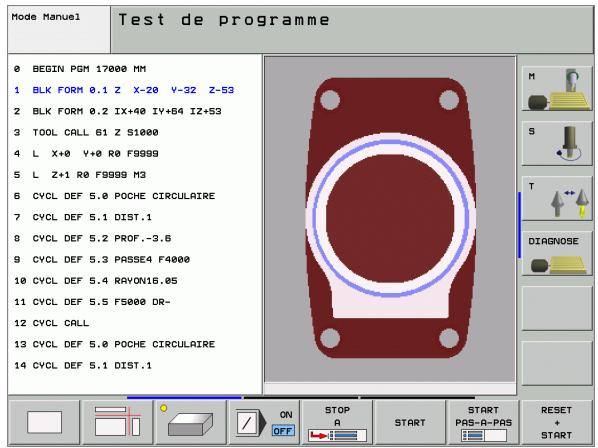Select line 10 CYCL DEF 5.4 RAYON16.05

96,281
